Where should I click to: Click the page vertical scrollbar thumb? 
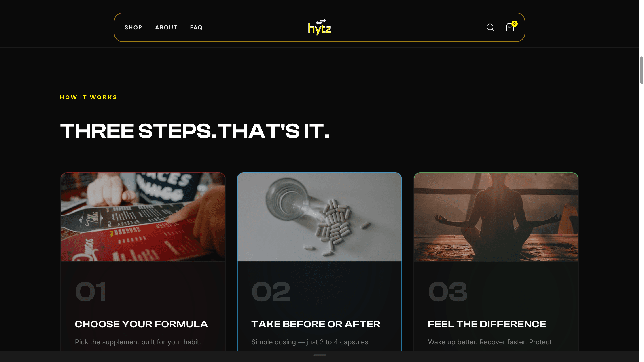[x=641, y=70]
